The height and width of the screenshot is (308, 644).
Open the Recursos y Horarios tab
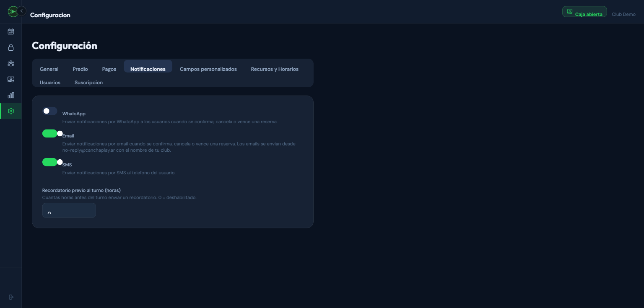pyautogui.click(x=275, y=69)
